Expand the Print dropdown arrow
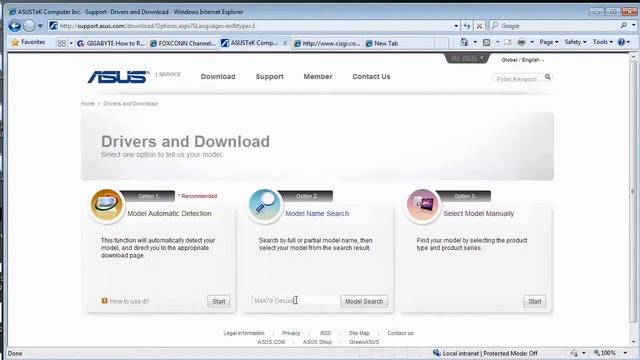This screenshot has width=640, height=360. 532,42
